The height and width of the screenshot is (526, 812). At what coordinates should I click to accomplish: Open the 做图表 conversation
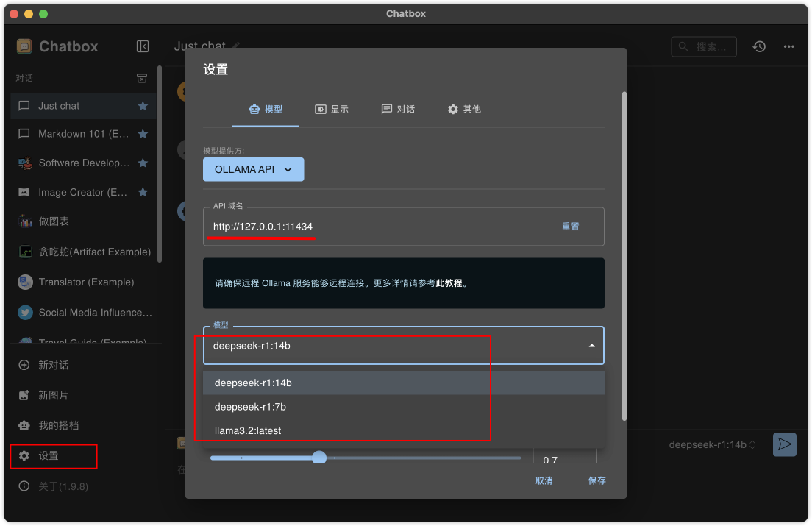pyautogui.click(x=83, y=221)
